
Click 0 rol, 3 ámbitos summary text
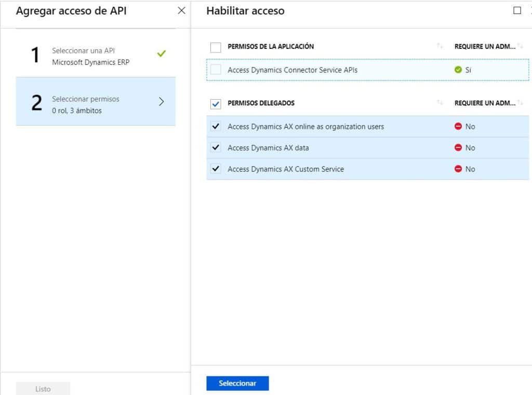pyautogui.click(x=77, y=111)
